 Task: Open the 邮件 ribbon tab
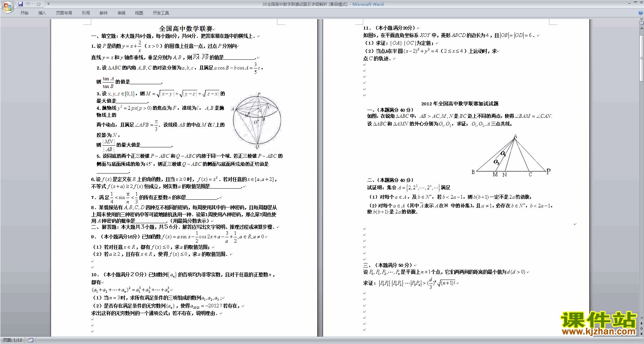click(x=104, y=13)
